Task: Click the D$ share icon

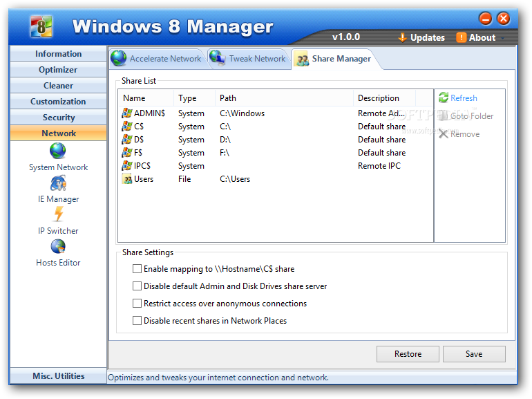Action: click(127, 139)
